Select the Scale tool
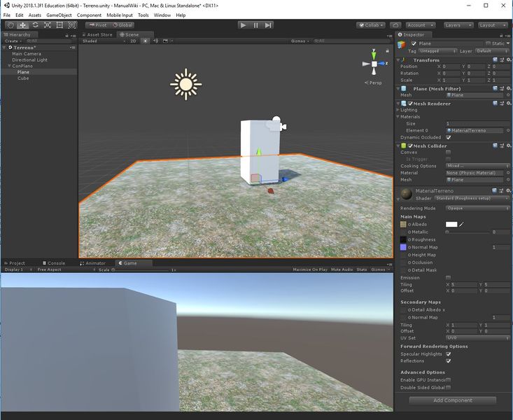 pyautogui.click(x=48, y=25)
